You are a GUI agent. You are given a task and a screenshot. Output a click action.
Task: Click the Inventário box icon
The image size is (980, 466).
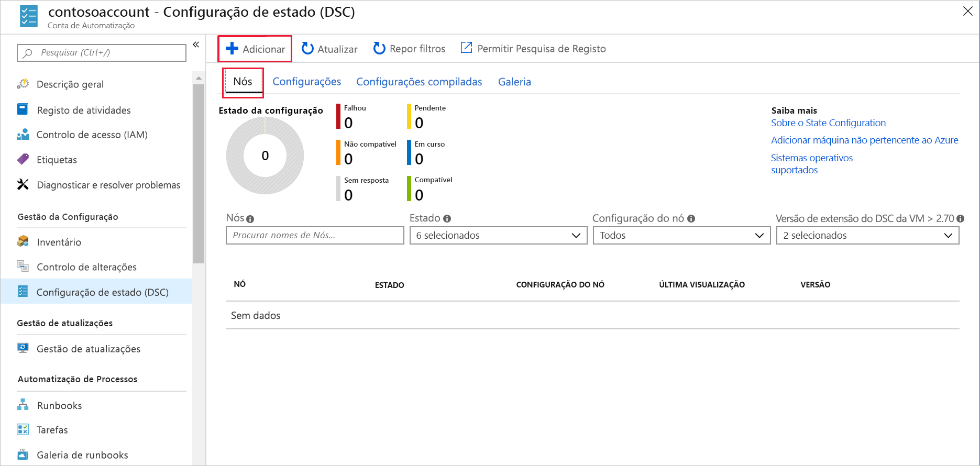coord(23,241)
